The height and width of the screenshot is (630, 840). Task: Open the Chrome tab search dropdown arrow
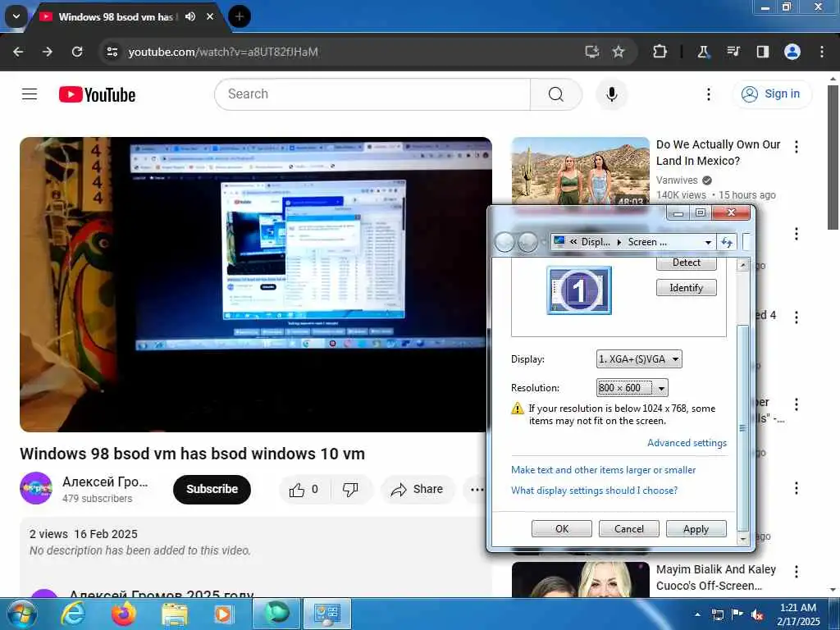tap(16, 16)
